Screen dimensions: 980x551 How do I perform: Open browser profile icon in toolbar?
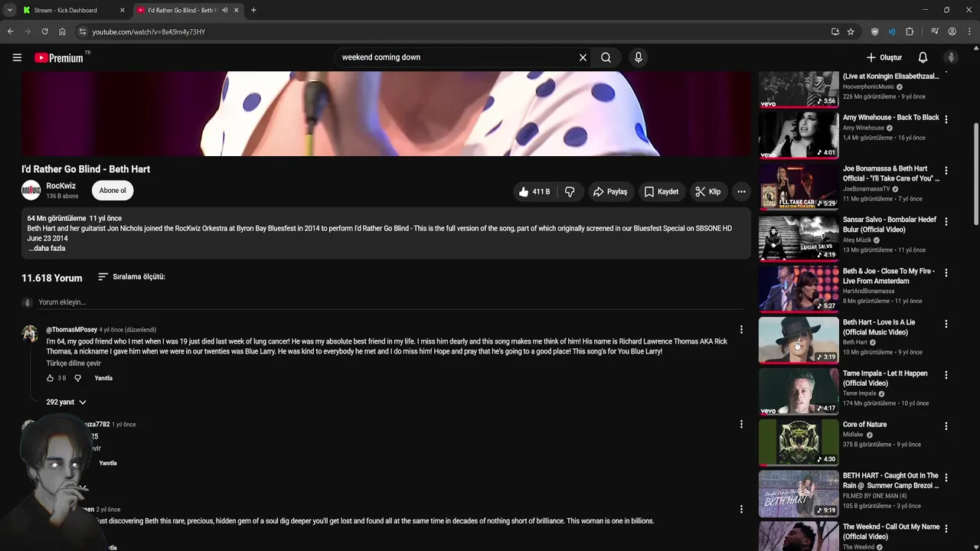952,31
